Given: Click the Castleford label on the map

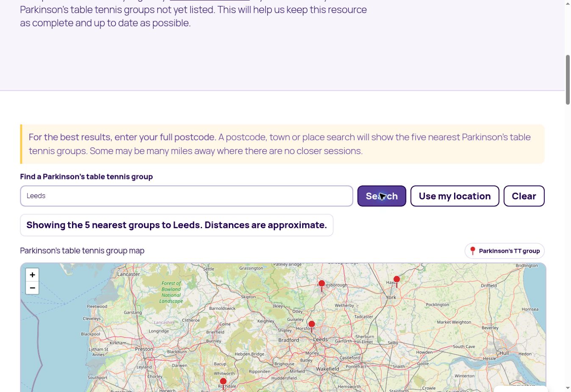Looking at the screenshot, I should 350,358.
